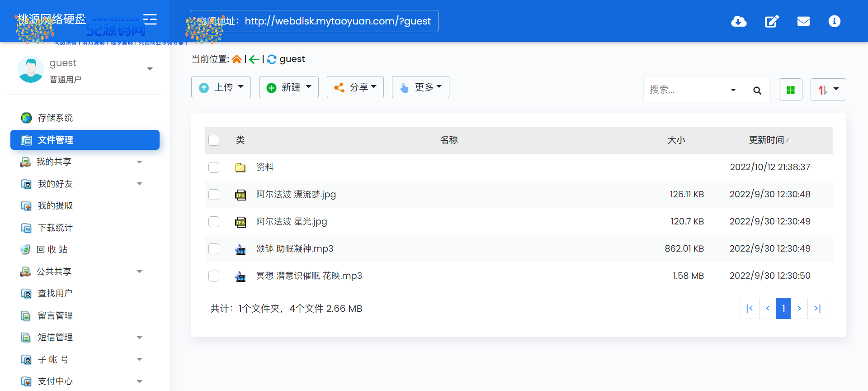This screenshot has height=391, width=868.
Task: Open the 上传 upload dropdown
Action: pos(221,87)
